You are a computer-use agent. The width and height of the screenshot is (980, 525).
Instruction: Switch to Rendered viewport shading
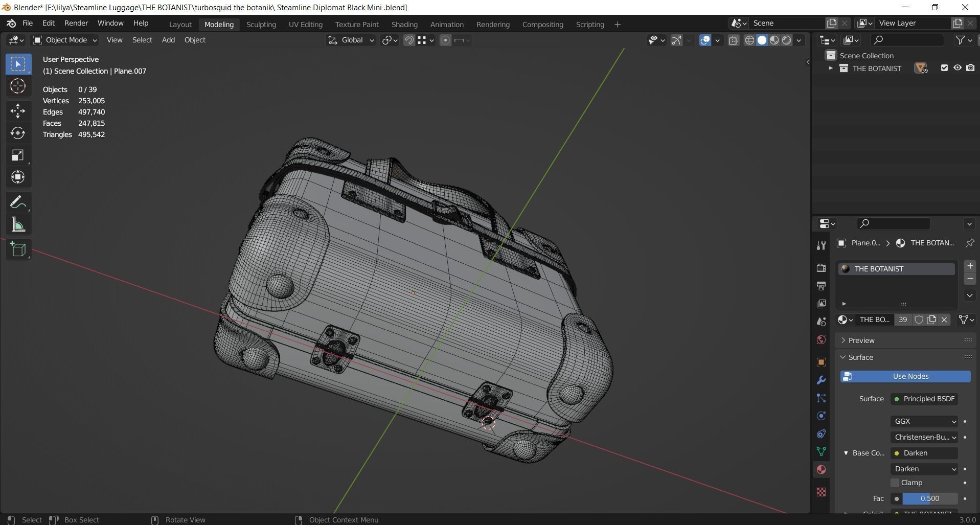coord(787,40)
